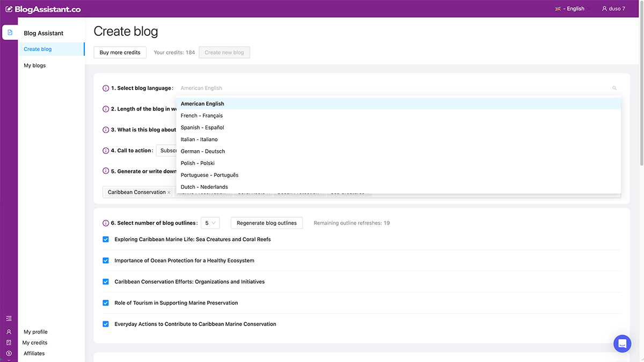This screenshot has height=362, width=644.
Task: Click info icon beside Call to action
Action: click(106, 151)
